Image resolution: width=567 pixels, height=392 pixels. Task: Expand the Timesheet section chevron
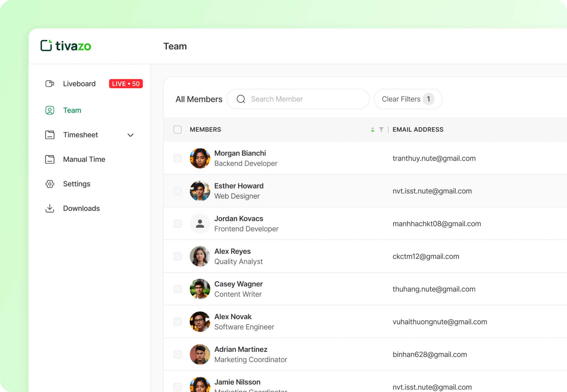[130, 135]
